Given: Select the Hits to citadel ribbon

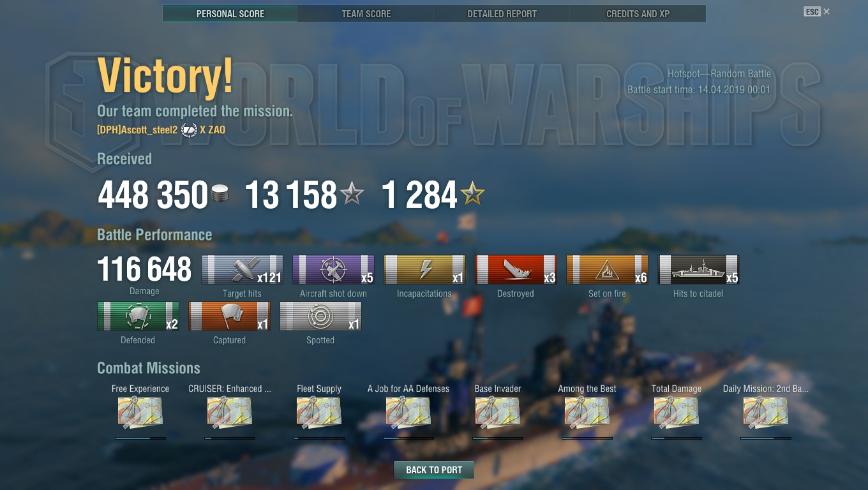Looking at the screenshot, I should (x=698, y=270).
